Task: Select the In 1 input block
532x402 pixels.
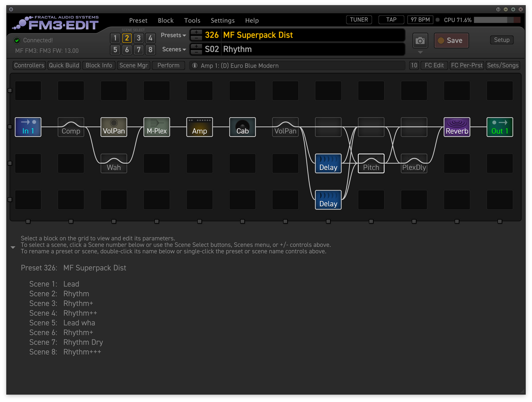Action: click(x=28, y=127)
